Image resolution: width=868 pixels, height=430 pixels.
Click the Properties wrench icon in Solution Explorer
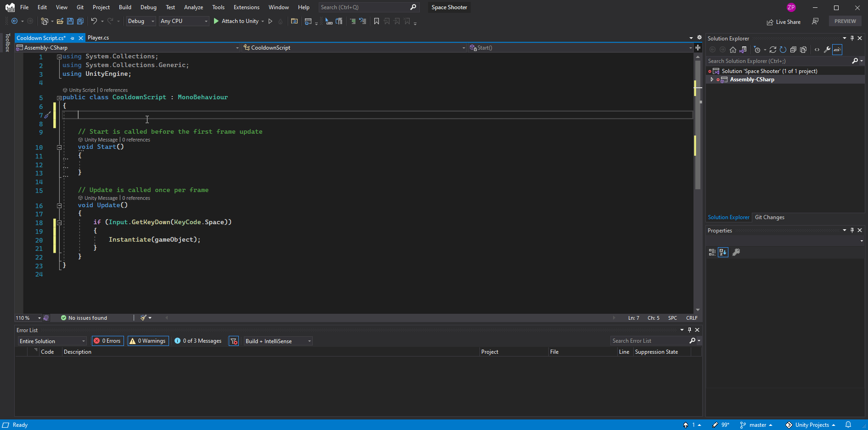(827, 50)
